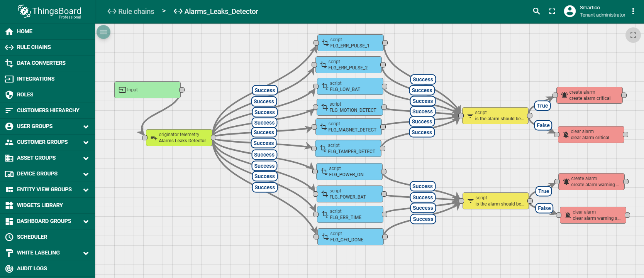The image size is (644, 278).
Task: Expand the Dashboard Groups submenu
Action: [86, 221]
